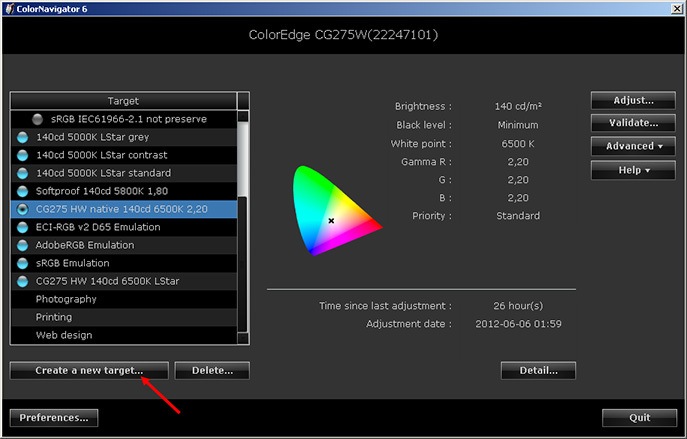The width and height of the screenshot is (687, 439).
Task: Click the white point marker on gamut diagram
Action: [331, 221]
